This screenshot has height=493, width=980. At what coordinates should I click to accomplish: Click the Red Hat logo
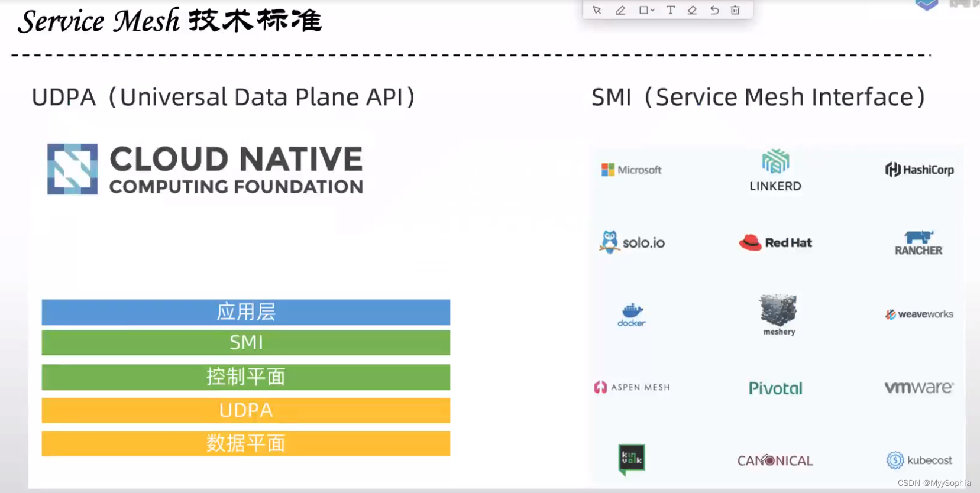point(775,242)
